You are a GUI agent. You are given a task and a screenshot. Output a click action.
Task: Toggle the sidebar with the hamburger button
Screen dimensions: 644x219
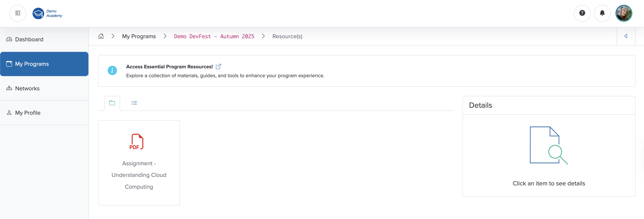point(17,13)
